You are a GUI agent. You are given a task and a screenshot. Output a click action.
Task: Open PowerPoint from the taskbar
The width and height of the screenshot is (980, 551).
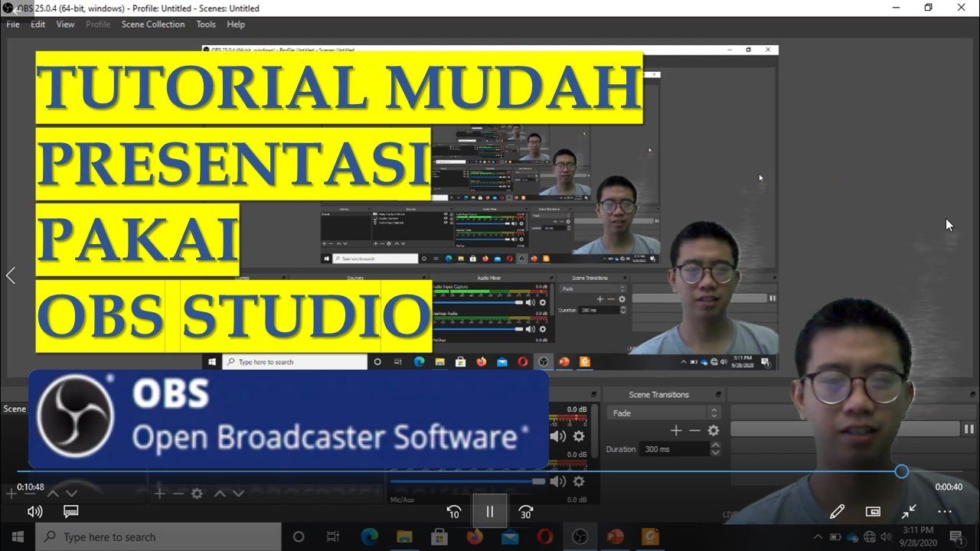click(615, 536)
